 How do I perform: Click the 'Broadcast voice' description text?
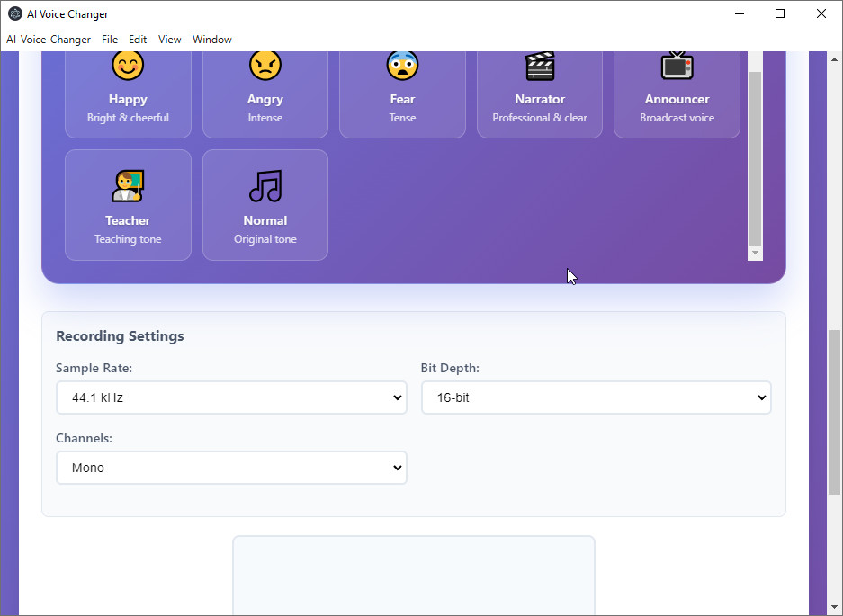(x=677, y=118)
